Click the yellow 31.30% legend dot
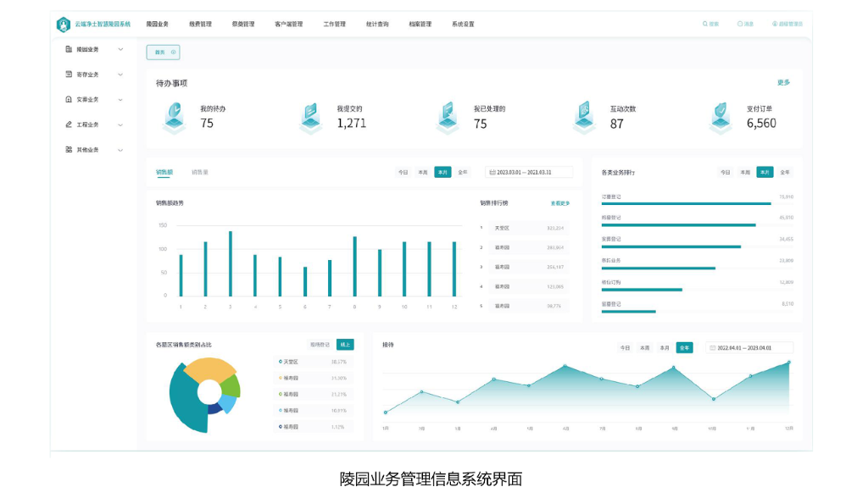 click(281, 378)
